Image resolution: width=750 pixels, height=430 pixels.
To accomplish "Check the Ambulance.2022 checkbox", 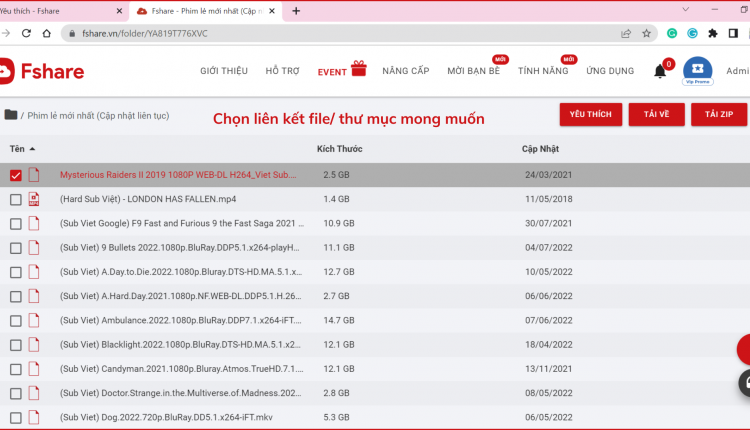I will [16, 321].
